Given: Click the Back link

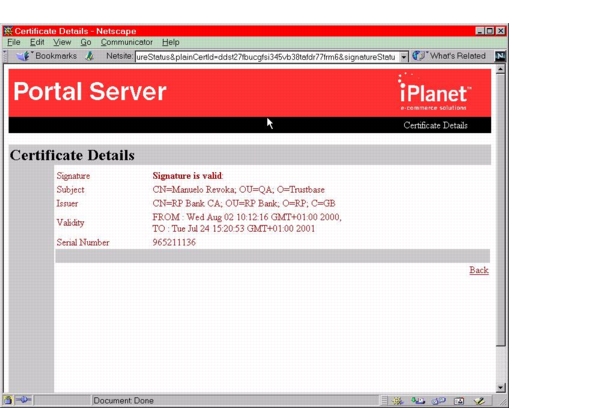Looking at the screenshot, I should [479, 270].
